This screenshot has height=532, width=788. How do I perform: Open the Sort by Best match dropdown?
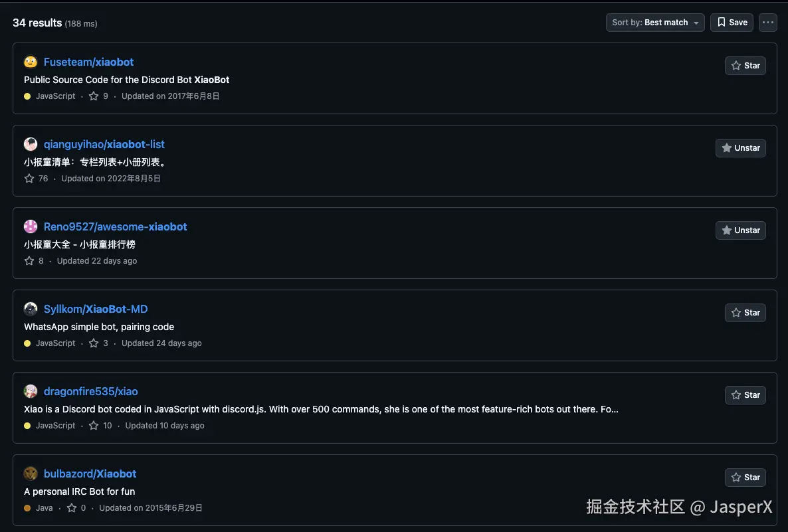(654, 22)
